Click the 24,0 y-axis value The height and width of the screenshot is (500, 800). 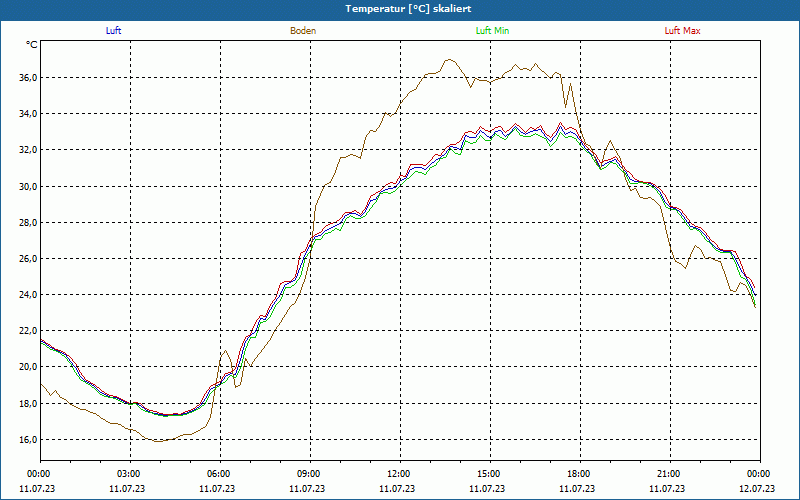click(x=28, y=295)
